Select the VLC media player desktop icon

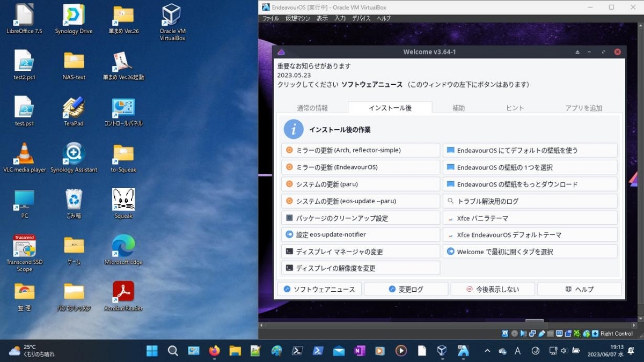click(24, 158)
